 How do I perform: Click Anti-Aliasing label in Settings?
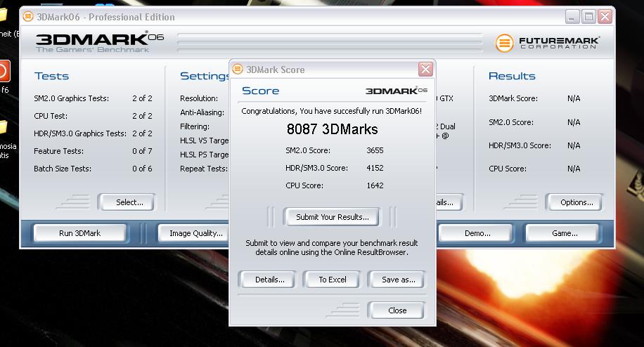click(x=202, y=112)
